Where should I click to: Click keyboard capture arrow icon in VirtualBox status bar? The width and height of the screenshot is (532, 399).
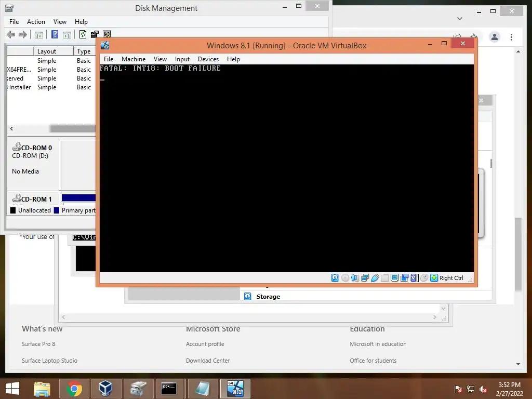(434, 278)
